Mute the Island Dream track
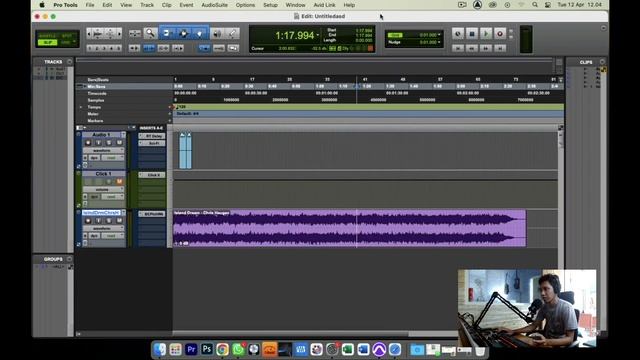 (119, 221)
